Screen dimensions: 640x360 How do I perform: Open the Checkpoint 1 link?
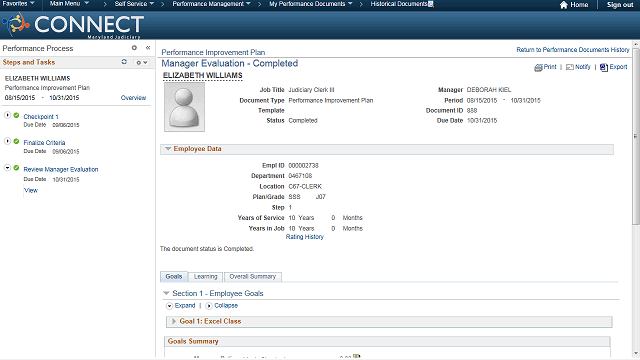point(41,117)
